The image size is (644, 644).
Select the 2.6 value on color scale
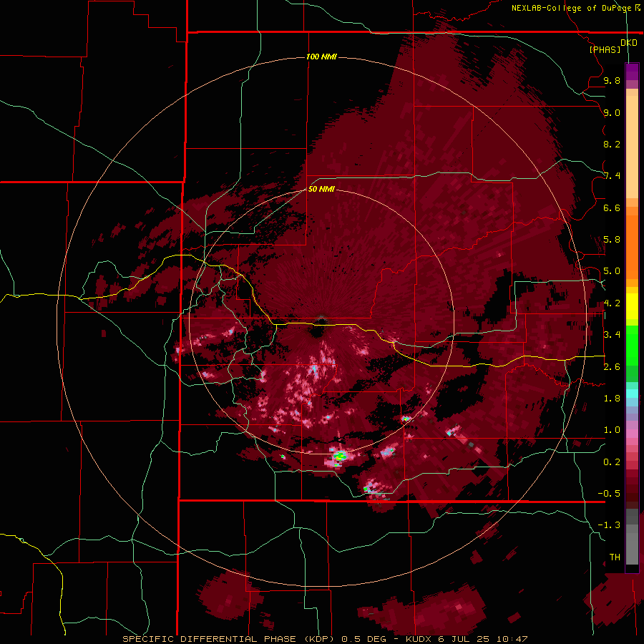(612, 367)
